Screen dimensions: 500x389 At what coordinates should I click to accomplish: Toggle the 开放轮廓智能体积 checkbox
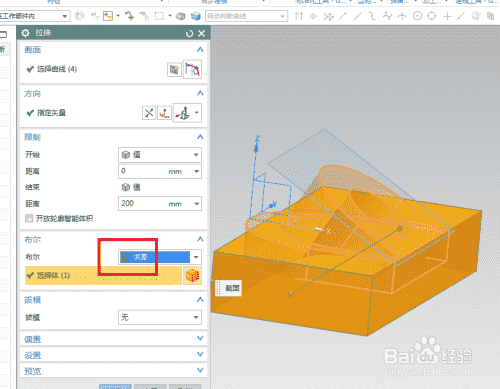point(29,218)
